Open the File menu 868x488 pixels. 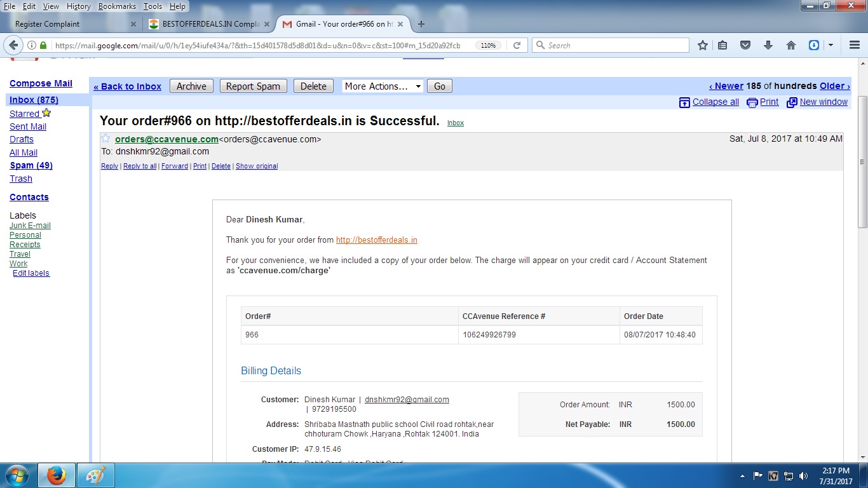pos(10,6)
